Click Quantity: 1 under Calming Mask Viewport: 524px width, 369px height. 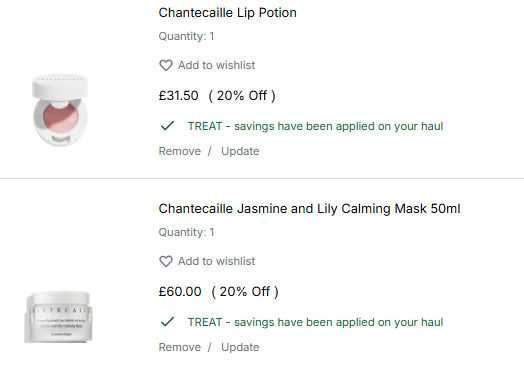[x=186, y=232]
